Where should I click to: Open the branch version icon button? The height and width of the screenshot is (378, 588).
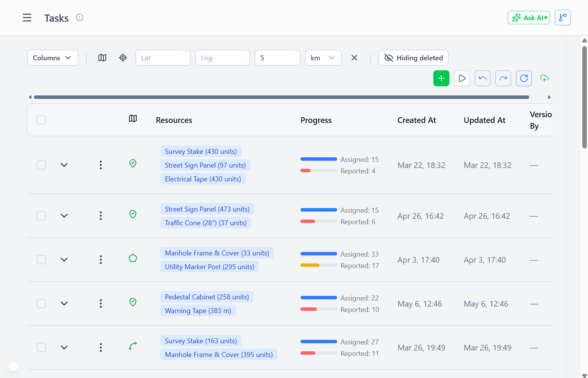pyautogui.click(x=563, y=18)
